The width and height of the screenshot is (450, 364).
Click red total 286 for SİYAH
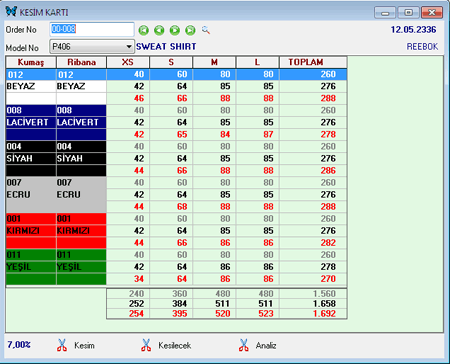tap(328, 170)
